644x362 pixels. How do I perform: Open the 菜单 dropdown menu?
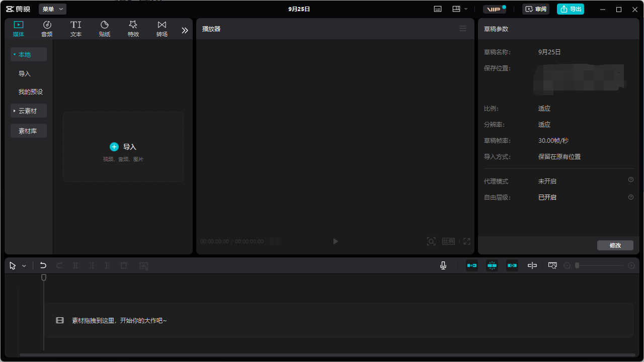[x=52, y=9]
